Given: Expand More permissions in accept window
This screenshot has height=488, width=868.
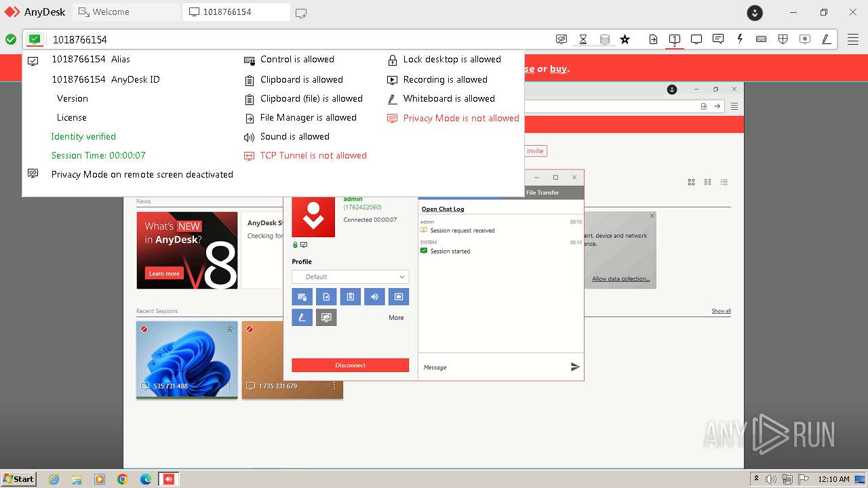Looking at the screenshot, I should [x=396, y=317].
